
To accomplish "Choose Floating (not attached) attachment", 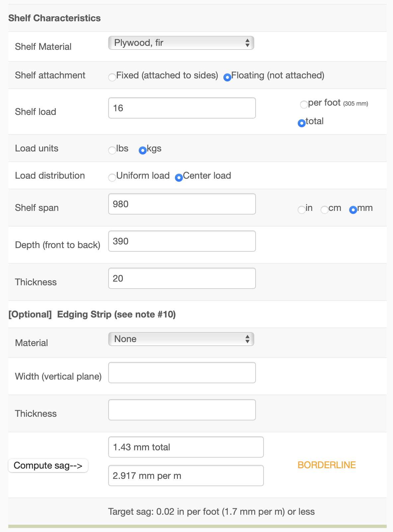I will coord(227,77).
